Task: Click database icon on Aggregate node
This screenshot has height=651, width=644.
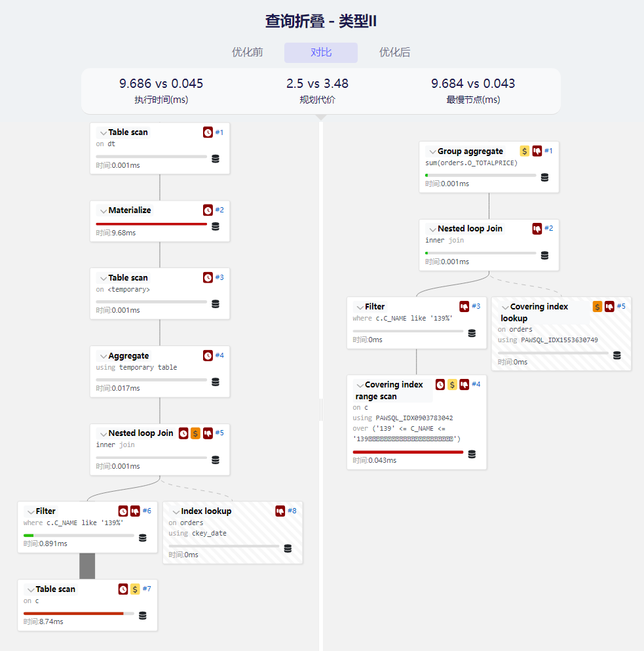Action: pos(216,382)
